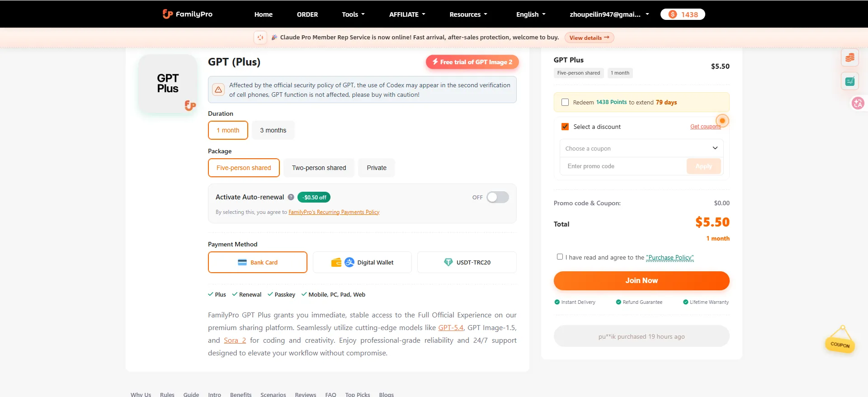Click the Instant Delivery check icon
The width and height of the screenshot is (868, 397).
[x=557, y=302]
